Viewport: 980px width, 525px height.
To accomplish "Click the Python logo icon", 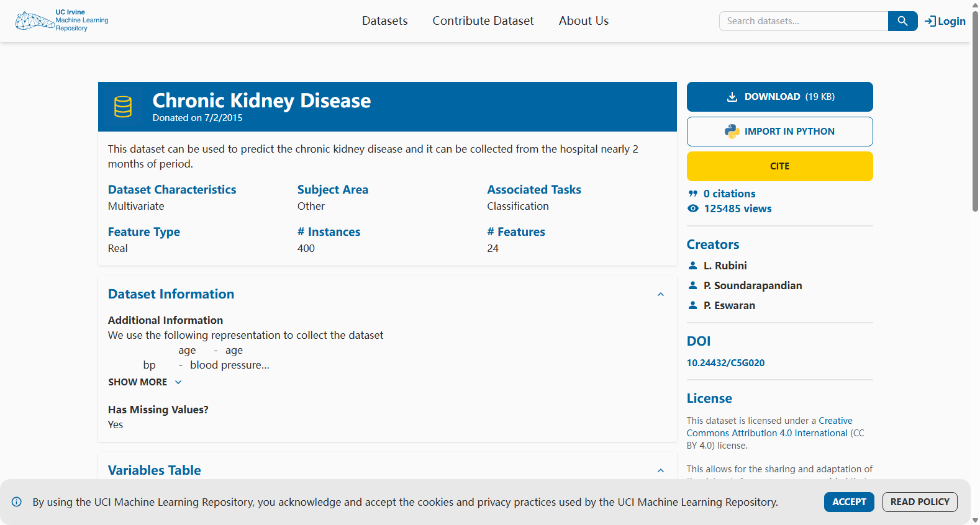I will 732,132.
